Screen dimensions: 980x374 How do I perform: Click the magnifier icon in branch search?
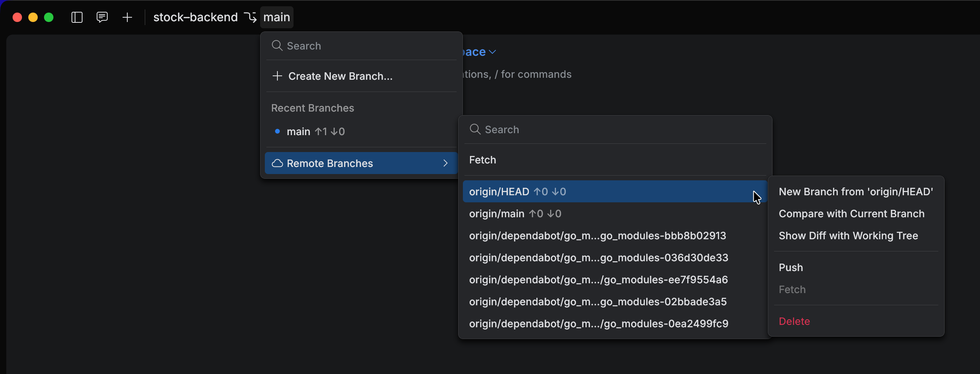[x=277, y=46]
